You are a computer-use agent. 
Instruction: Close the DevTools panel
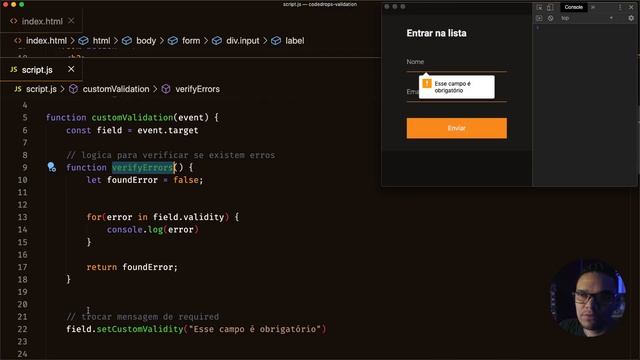click(631, 7)
